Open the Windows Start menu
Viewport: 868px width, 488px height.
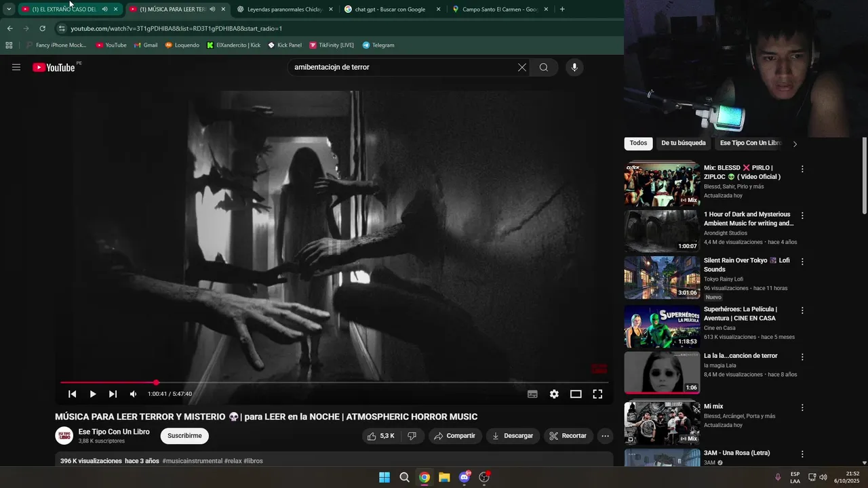pos(384,477)
